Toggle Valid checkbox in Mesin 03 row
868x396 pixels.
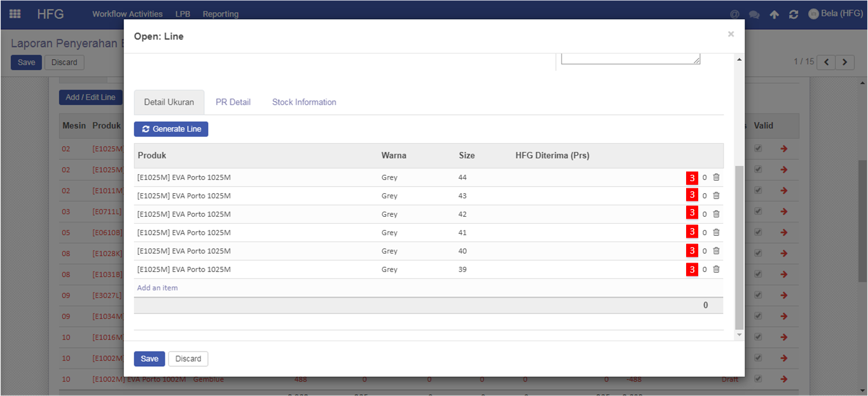coord(757,211)
